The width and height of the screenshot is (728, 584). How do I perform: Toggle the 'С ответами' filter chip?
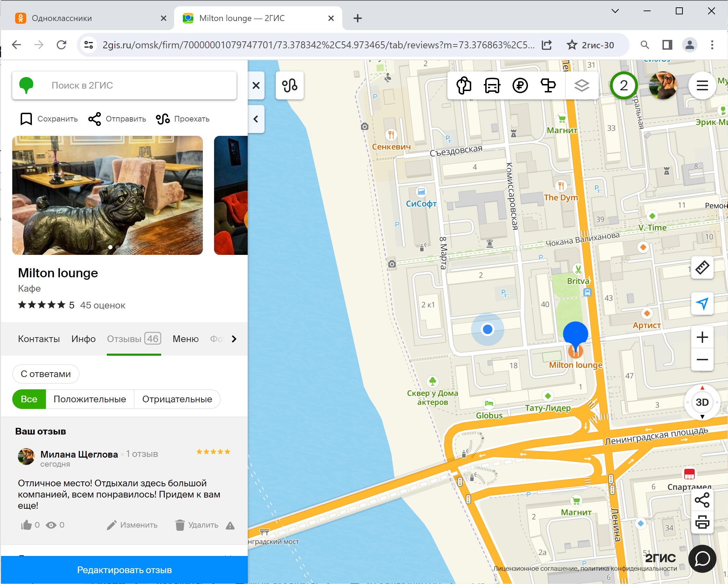click(x=46, y=374)
